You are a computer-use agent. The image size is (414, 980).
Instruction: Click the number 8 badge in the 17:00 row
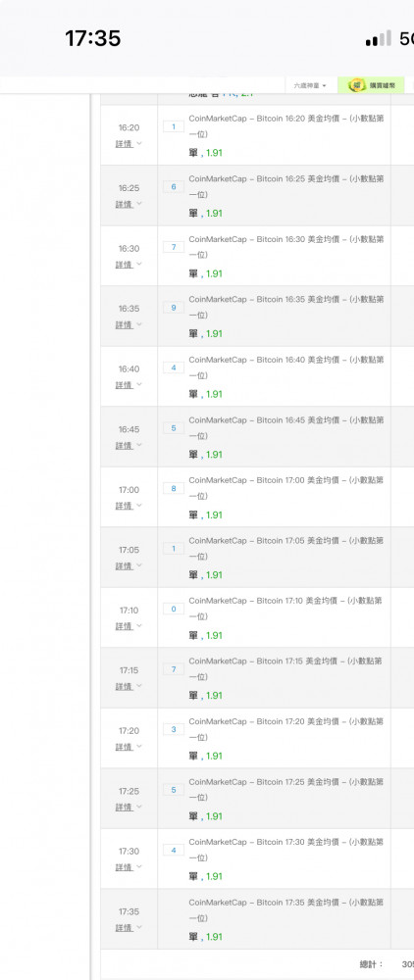point(174,489)
